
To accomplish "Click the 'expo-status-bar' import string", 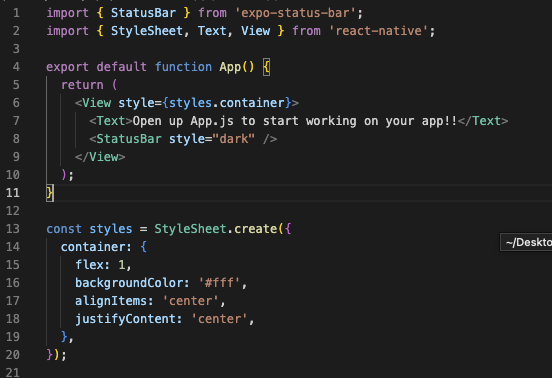I will 295,13.
